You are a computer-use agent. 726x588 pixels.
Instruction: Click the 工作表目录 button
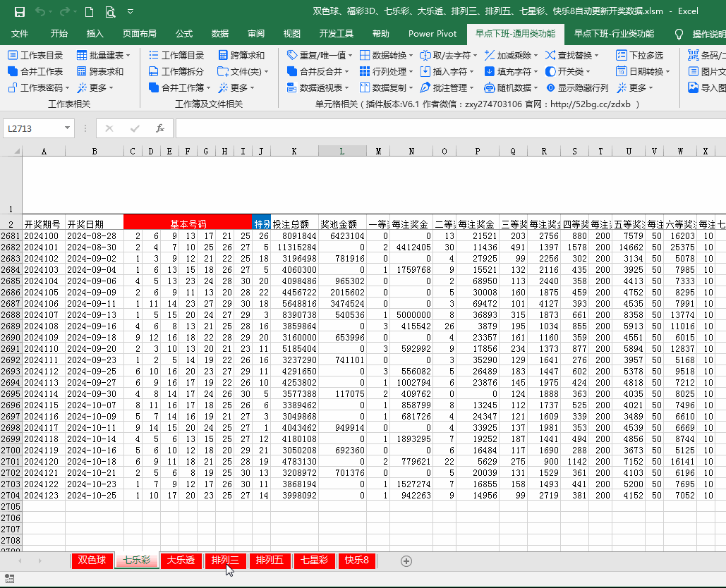pyautogui.click(x=36, y=56)
